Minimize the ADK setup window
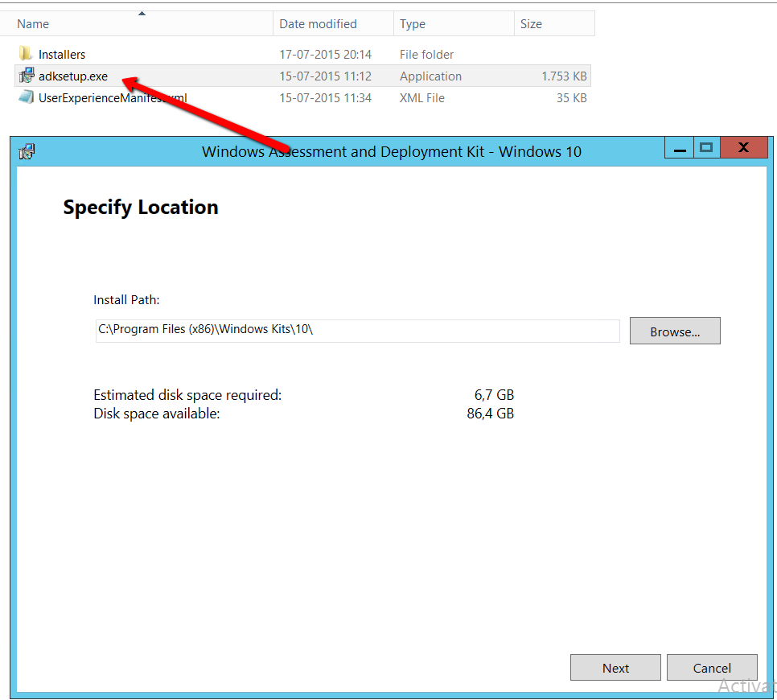The width and height of the screenshot is (777, 700). [x=680, y=148]
